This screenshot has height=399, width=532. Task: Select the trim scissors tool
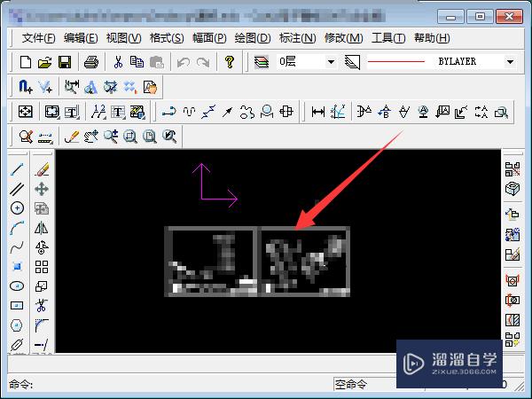click(42, 305)
